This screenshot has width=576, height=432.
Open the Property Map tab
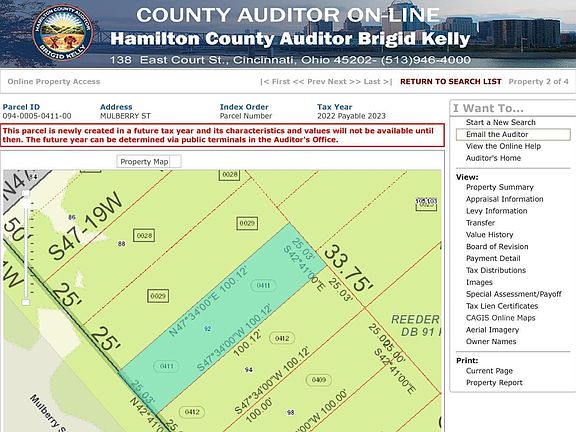pos(144,162)
